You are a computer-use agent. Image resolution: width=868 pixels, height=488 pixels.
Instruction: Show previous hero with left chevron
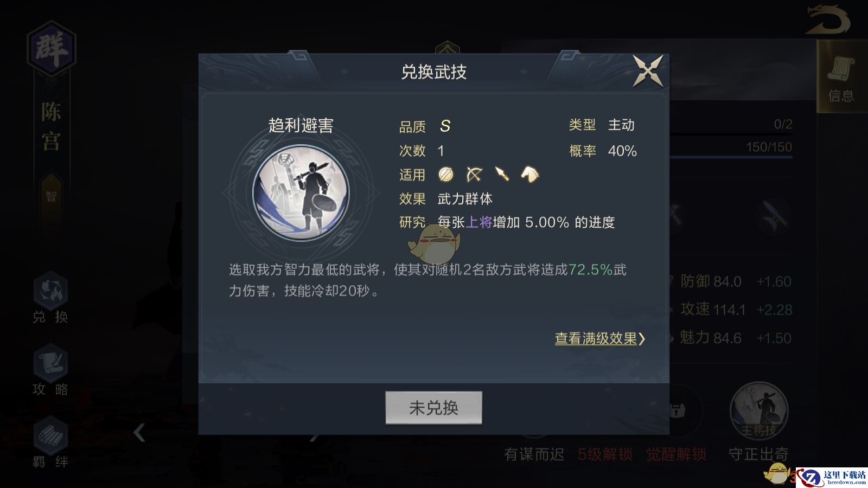pyautogui.click(x=139, y=432)
